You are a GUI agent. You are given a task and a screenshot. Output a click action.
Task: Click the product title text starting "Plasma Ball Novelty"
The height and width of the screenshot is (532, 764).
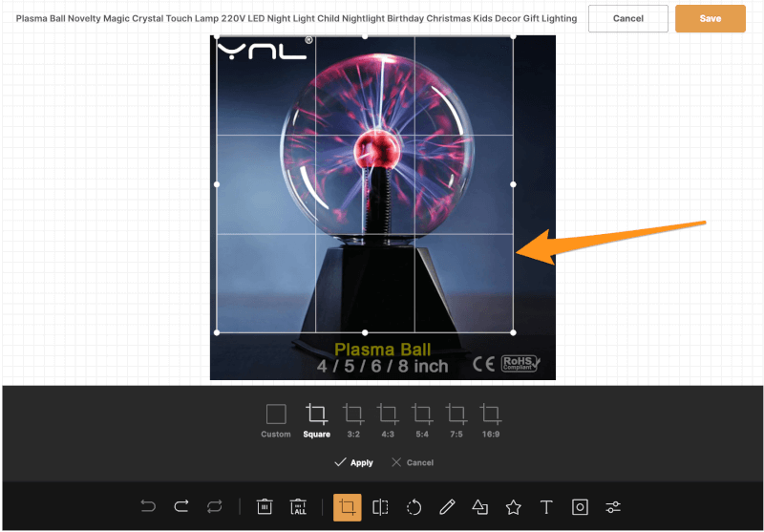(x=296, y=18)
